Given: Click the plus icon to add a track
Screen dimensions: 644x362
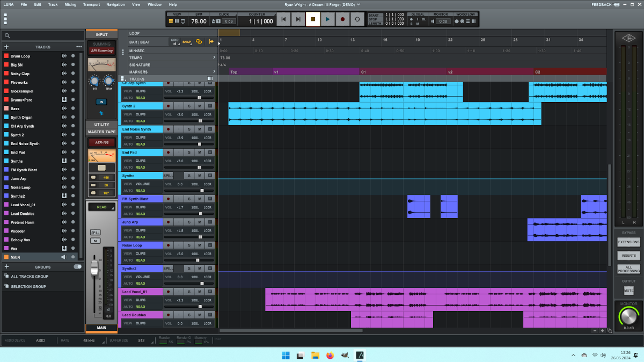Looking at the screenshot, I should point(6,47).
